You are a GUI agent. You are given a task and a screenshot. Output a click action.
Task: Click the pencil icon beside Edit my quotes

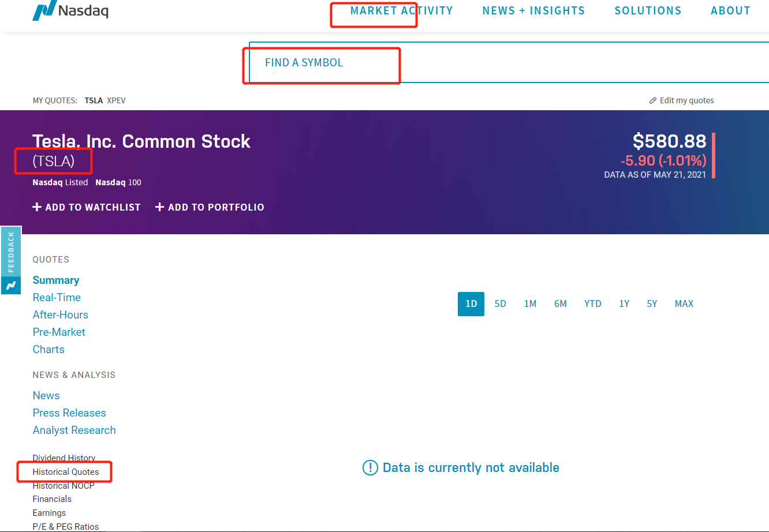pos(653,100)
